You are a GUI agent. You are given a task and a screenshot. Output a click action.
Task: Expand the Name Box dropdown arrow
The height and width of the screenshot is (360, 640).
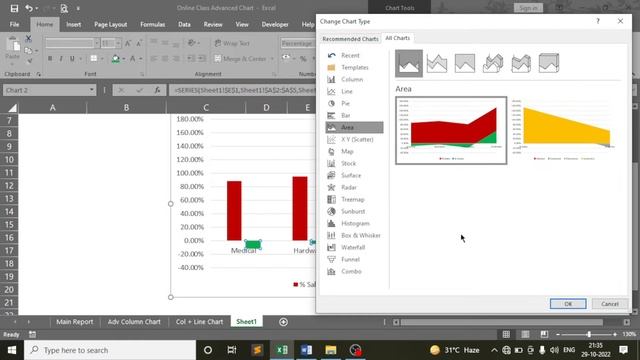pos(91,90)
